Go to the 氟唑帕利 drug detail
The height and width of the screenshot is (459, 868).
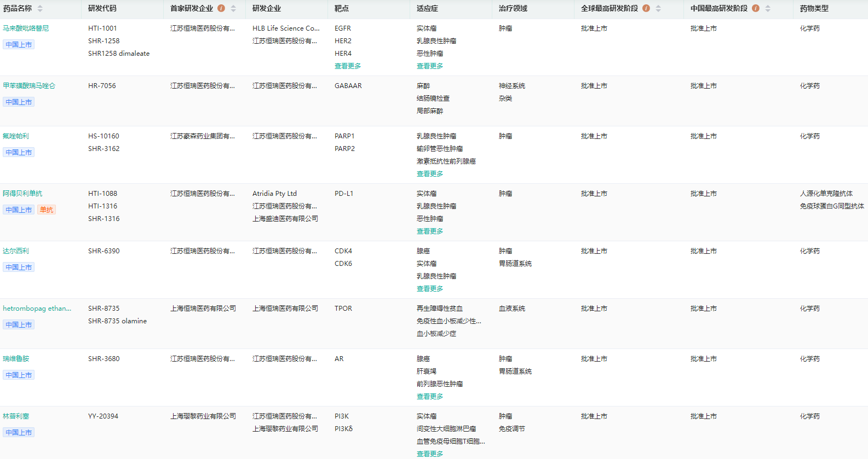[x=16, y=136]
